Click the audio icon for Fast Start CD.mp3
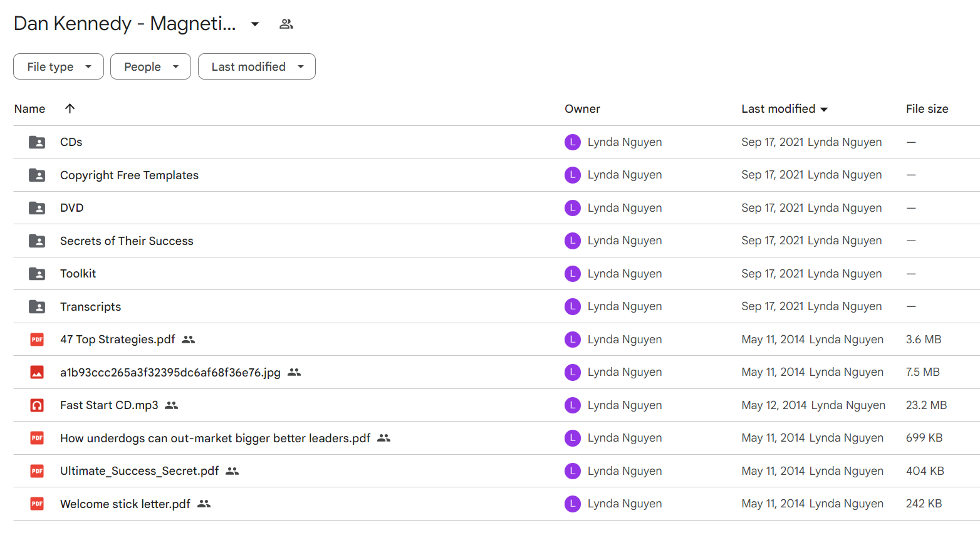This screenshot has width=980, height=545. 37,405
